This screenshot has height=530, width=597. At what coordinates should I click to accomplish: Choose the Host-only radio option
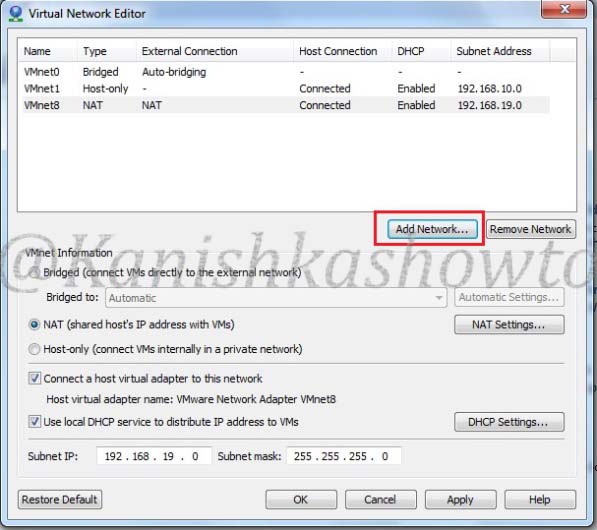pos(34,349)
